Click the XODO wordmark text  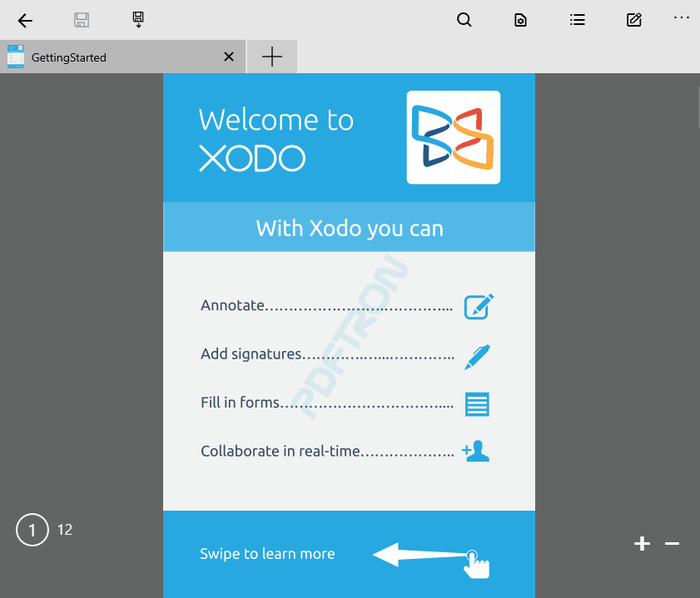252,158
